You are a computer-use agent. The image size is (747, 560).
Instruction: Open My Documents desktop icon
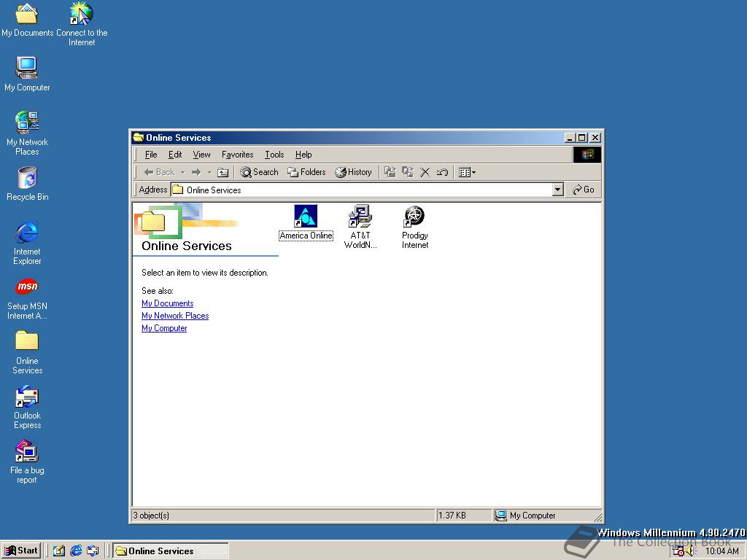click(x=27, y=19)
